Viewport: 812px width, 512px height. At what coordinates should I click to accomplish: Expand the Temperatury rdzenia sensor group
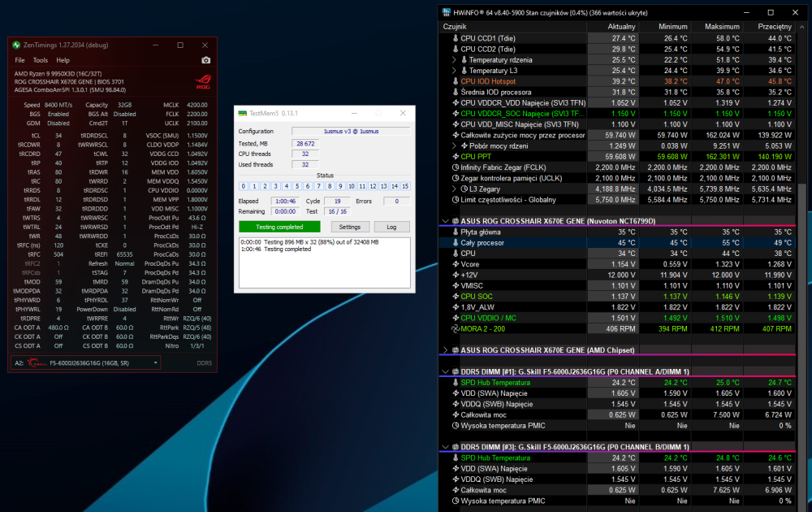[x=454, y=59]
